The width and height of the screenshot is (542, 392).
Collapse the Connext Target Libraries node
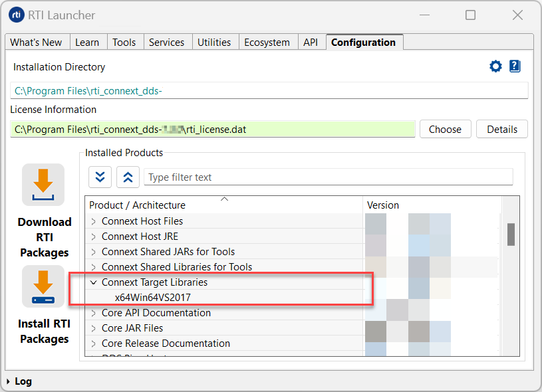[x=93, y=282]
